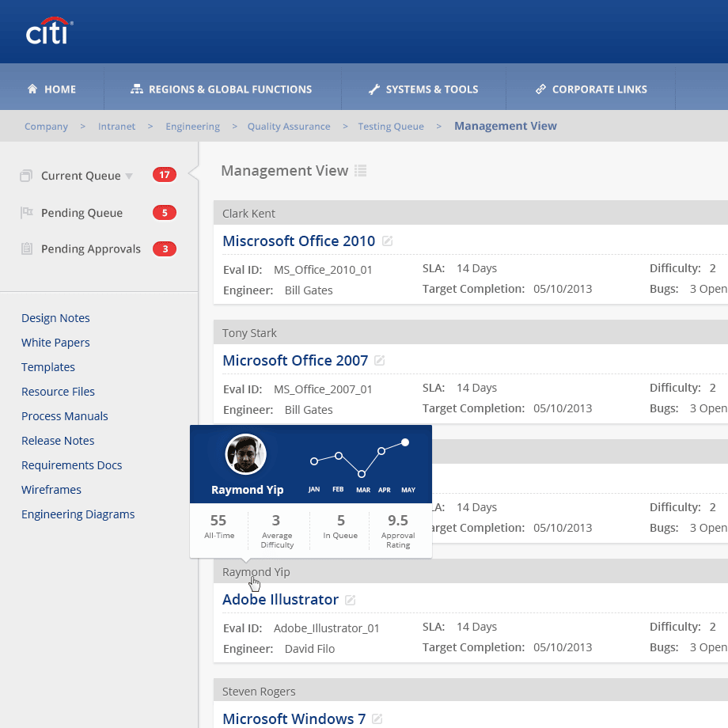Image resolution: width=728 pixels, height=728 pixels.
Task: Click Steven Rogers header name
Action: (x=259, y=692)
